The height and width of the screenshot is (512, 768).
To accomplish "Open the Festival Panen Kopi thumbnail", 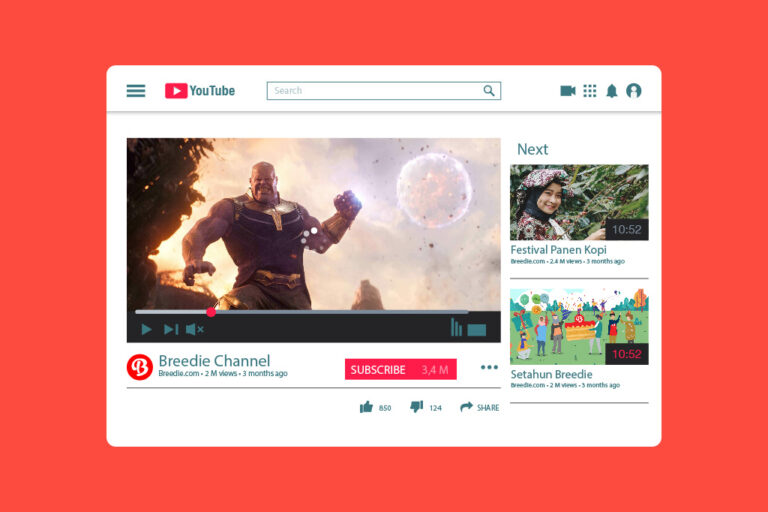I will [x=579, y=202].
